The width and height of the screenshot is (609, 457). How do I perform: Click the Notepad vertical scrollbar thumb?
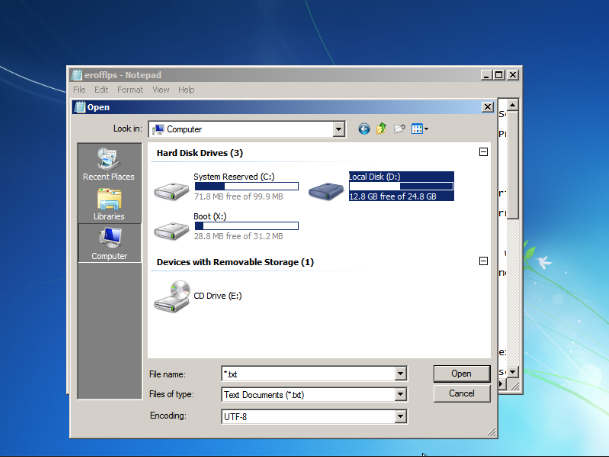(x=513, y=166)
